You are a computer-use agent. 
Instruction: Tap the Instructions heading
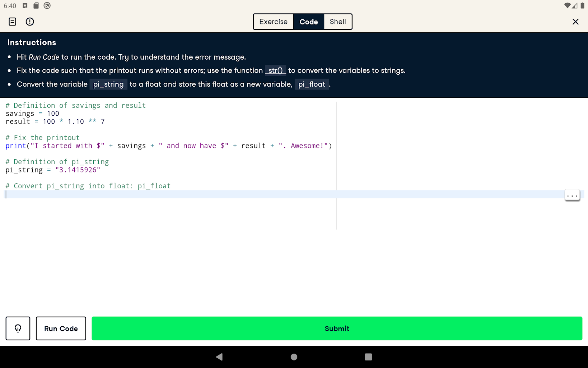(x=32, y=42)
